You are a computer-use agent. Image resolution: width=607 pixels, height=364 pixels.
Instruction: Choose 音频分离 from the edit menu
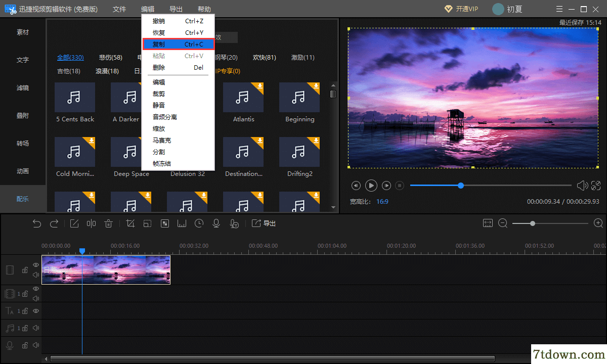(x=178, y=117)
